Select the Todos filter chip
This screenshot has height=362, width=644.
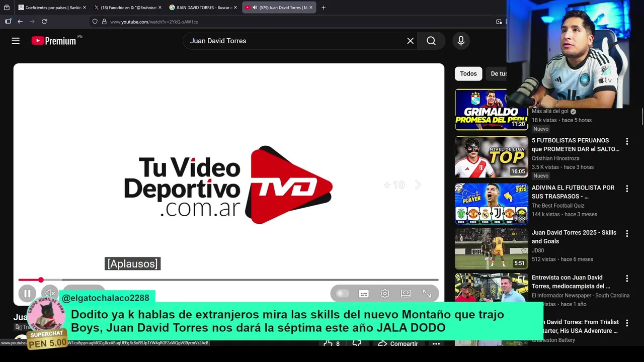(468, 73)
